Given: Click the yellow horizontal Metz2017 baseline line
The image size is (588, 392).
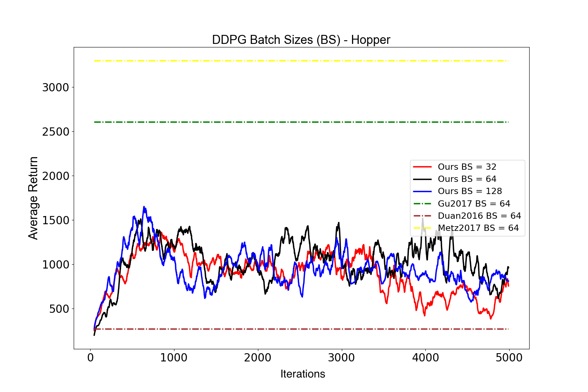Looking at the screenshot, I should click(x=301, y=61).
